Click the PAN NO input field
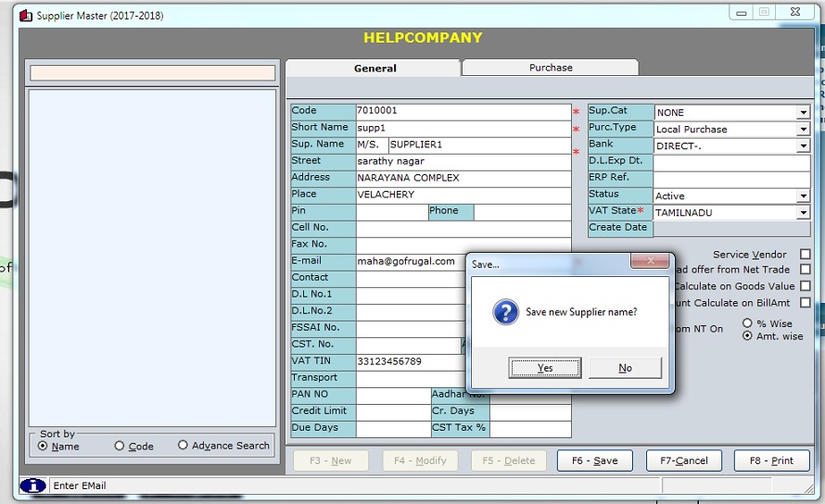This screenshot has width=825, height=504. click(393, 395)
